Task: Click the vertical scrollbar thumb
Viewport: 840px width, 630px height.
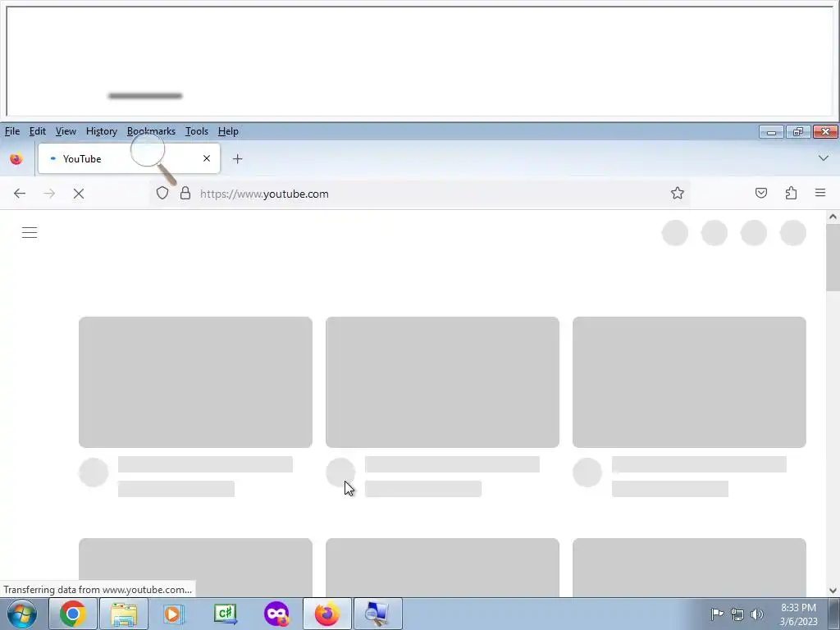Action: 833,257
